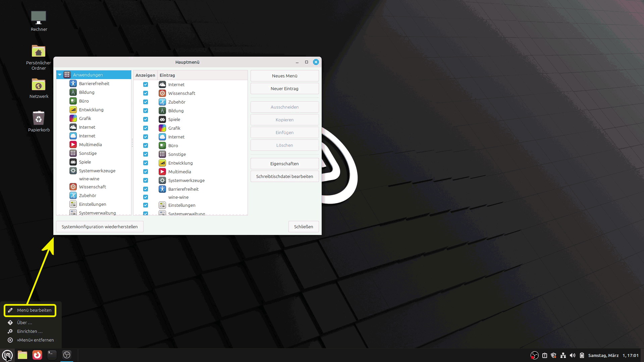Viewport: 644px width, 362px height.
Task: Click »Menü« entfernen context menu item
Action: pyautogui.click(x=35, y=340)
